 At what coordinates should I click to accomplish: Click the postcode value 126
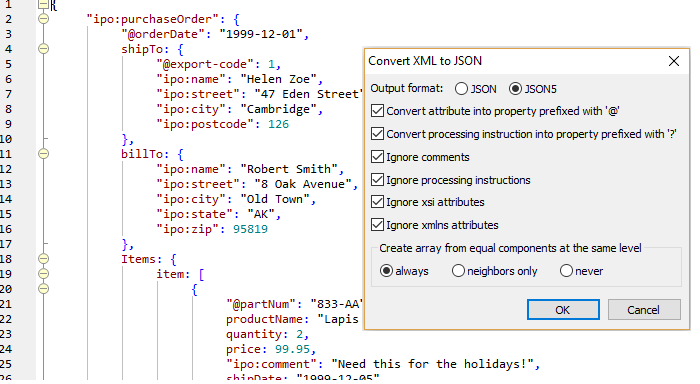(279, 124)
